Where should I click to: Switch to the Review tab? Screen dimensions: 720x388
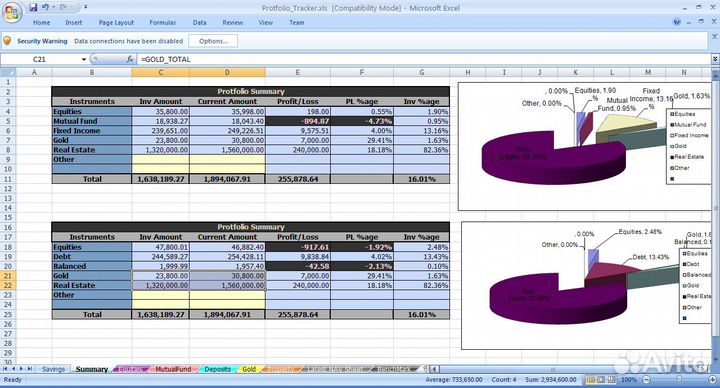click(232, 22)
